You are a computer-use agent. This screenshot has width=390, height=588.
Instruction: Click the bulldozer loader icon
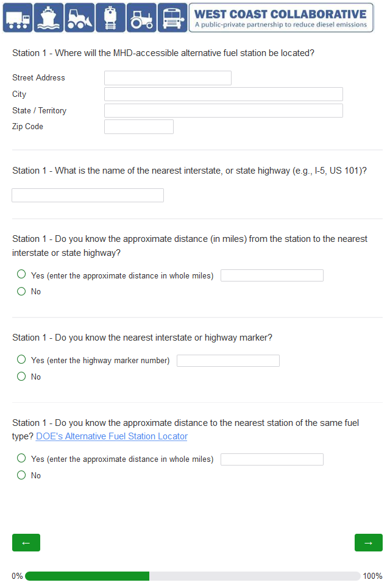80,18
